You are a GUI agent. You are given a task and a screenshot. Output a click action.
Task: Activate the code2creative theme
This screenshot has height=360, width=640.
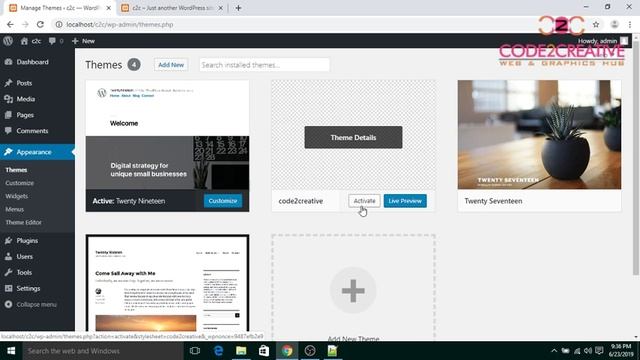tap(364, 201)
